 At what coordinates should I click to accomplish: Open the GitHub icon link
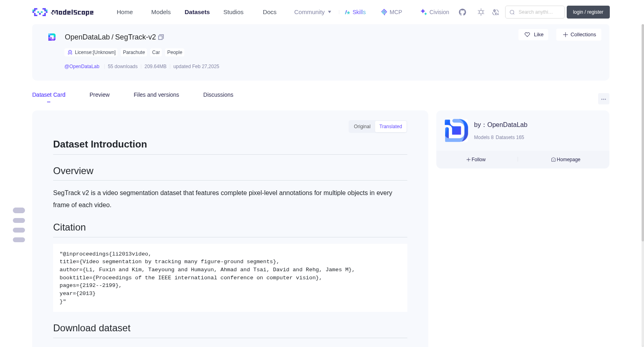462,12
